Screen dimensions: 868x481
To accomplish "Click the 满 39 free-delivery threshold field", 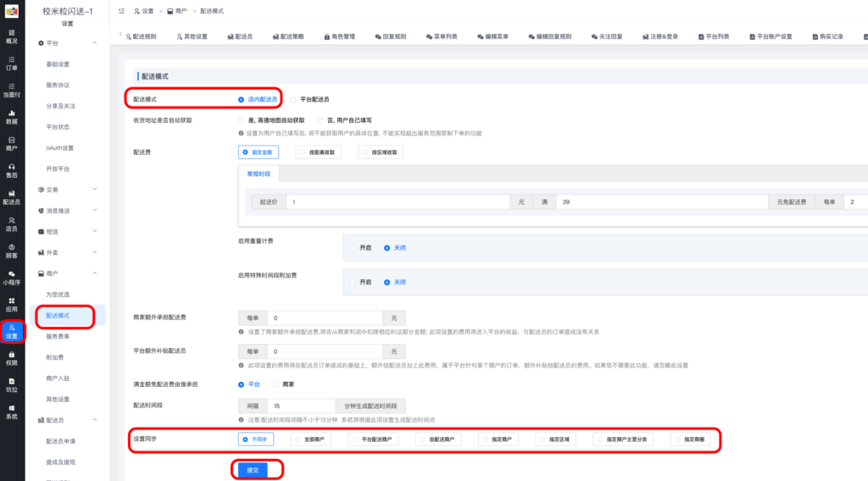I will click(662, 202).
